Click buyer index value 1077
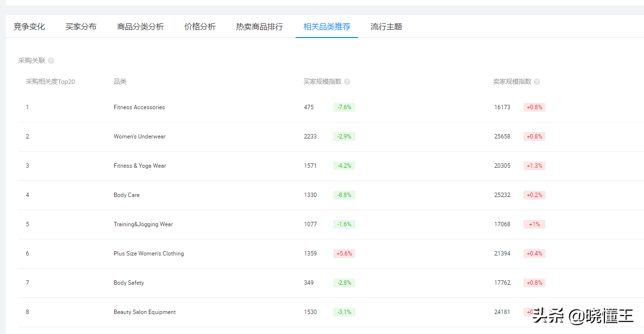Image resolution: width=644 pixels, height=334 pixels. (310, 224)
